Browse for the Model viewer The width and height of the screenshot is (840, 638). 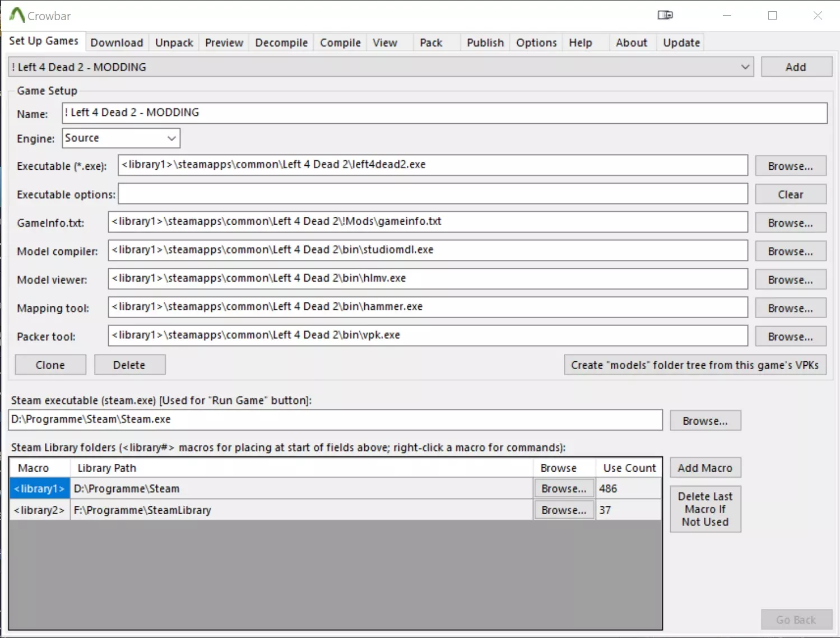pyautogui.click(x=790, y=280)
